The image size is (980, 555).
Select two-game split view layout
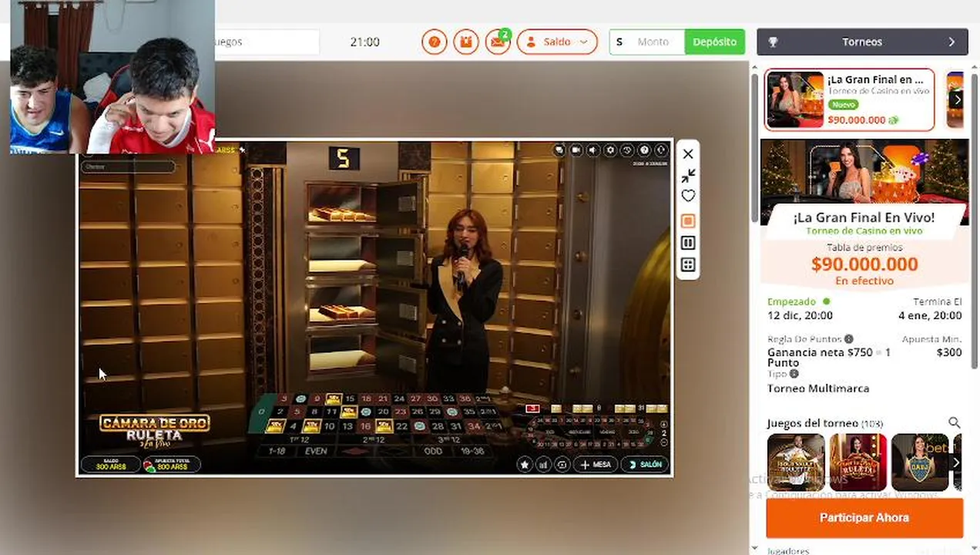point(688,243)
